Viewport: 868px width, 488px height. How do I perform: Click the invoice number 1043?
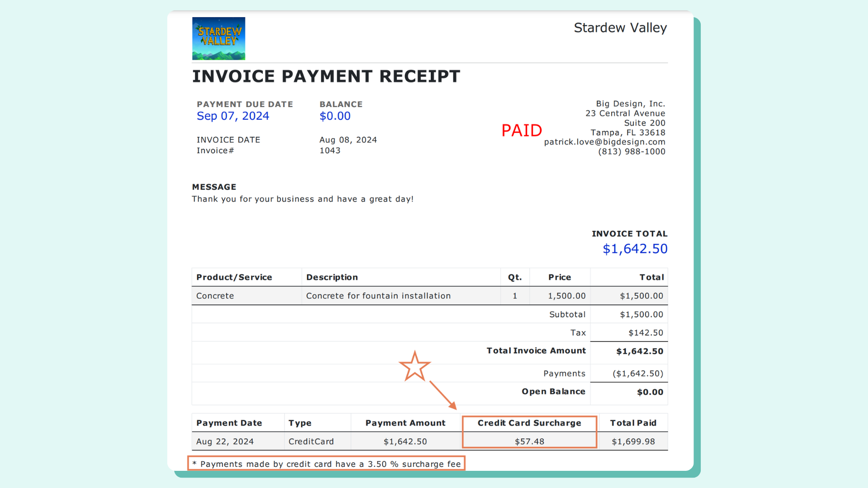pos(330,150)
